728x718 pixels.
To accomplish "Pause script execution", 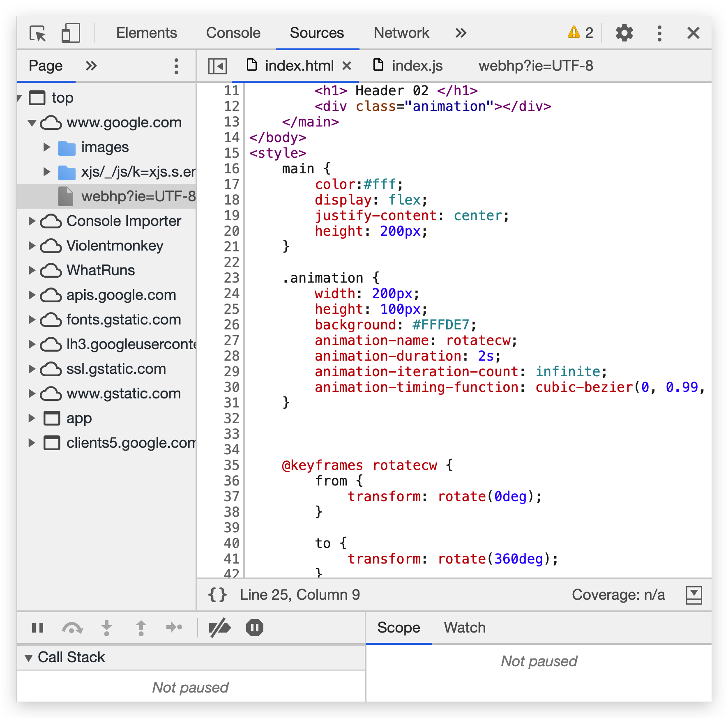I will (38, 628).
